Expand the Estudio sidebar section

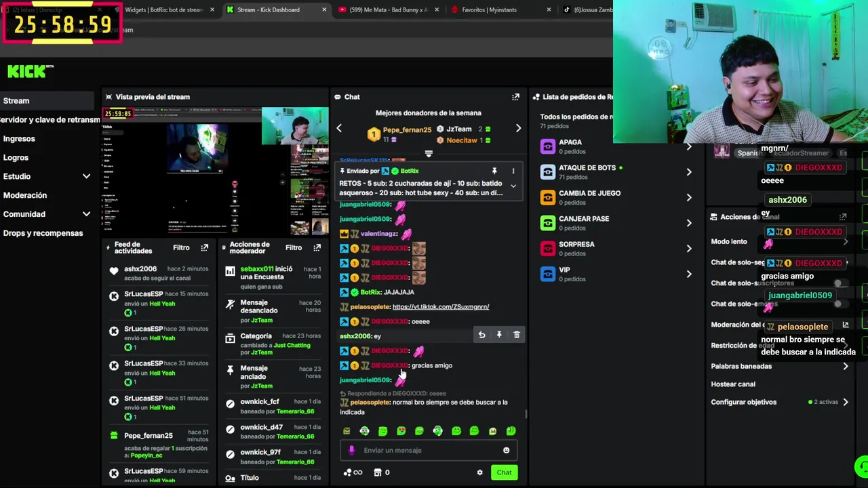tap(86, 176)
